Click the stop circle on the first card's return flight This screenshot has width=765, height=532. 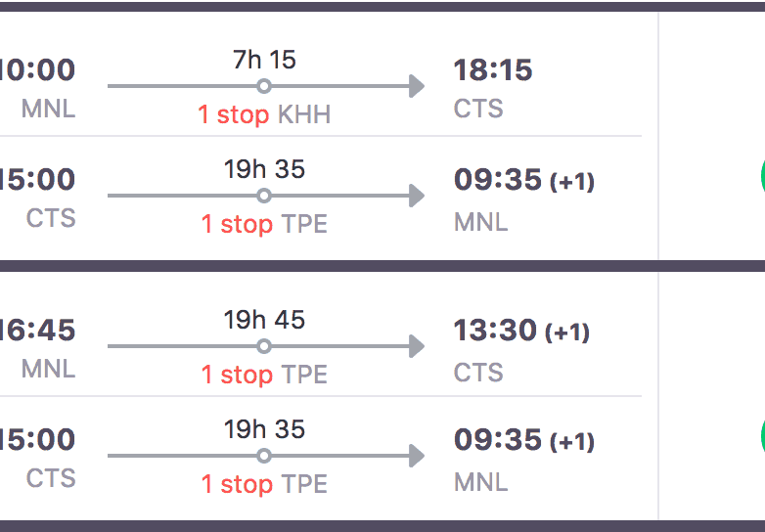(264, 196)
